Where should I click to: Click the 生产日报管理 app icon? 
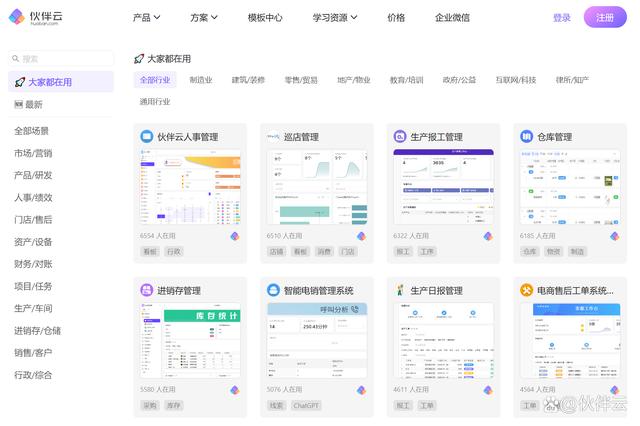point(400,290)
